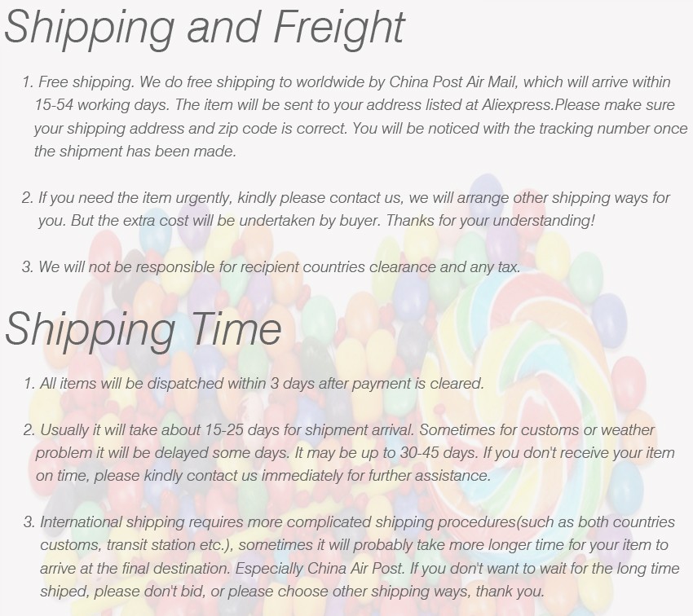Click "the shipment has been made." line
Image resolution: width=693 pixels, height=616 pixels.
pyautogui.click(x=135, y=152)
